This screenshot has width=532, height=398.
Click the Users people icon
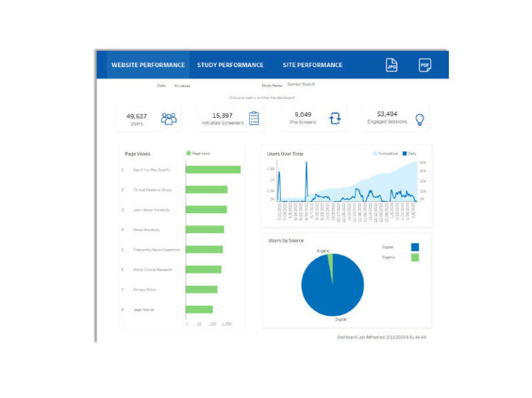click(x=169, y=118)
